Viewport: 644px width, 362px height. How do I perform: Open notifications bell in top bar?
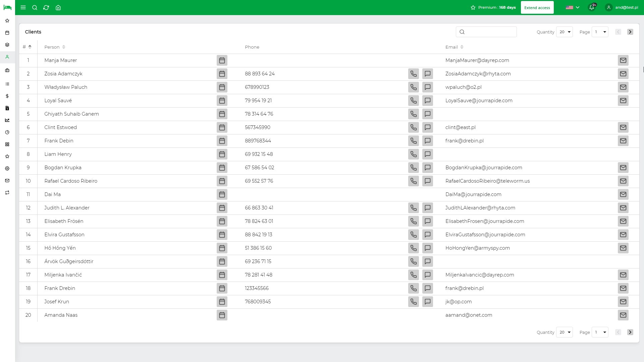tap(592, 7)
